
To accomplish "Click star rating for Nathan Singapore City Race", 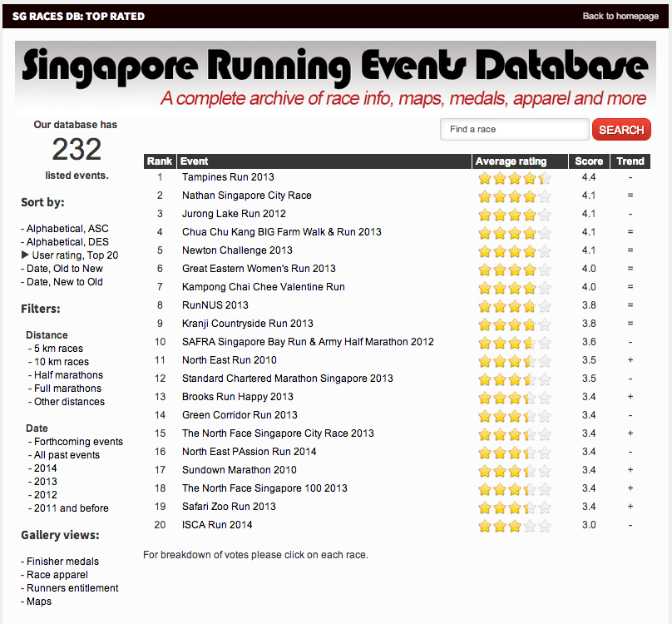I will (x=514, y=196).
